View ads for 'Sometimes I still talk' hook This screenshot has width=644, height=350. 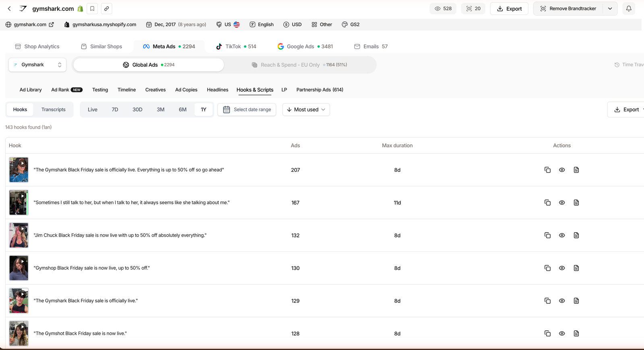point(562,202)
